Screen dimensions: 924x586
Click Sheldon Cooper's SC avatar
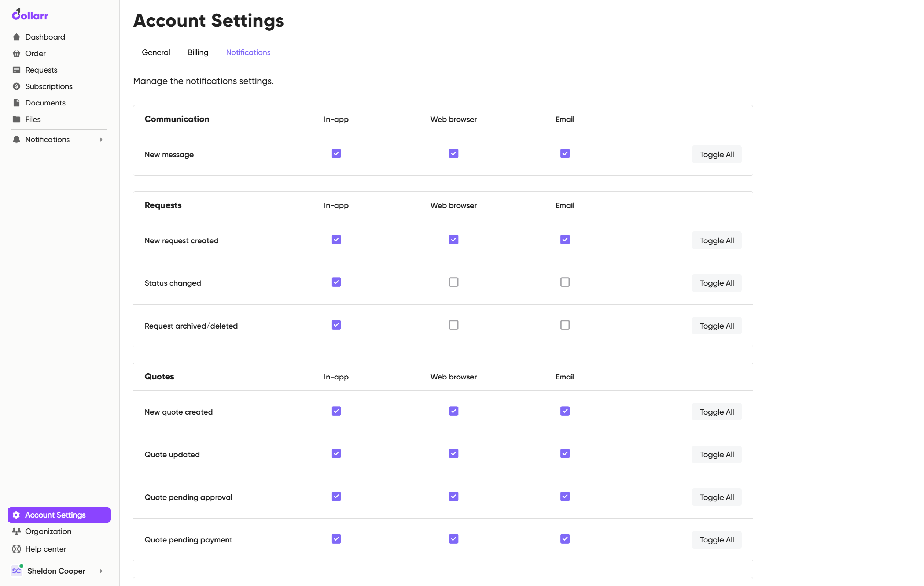pyautogui.click(x=16, y=571)
